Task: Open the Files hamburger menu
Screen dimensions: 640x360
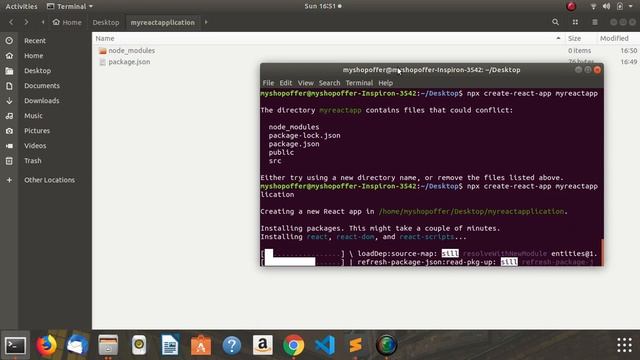Action: (x=595, y=22)
